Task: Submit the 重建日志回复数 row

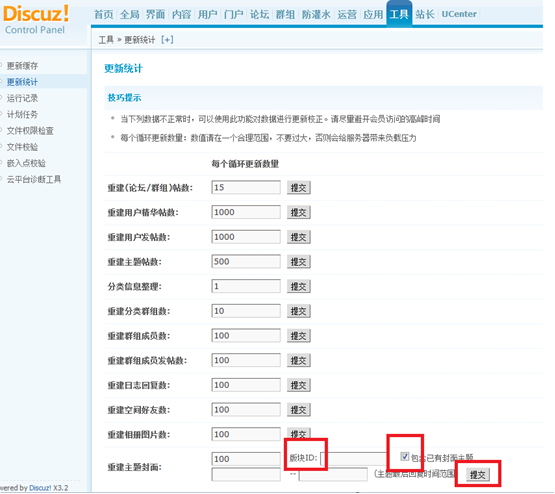Action: 298,385
